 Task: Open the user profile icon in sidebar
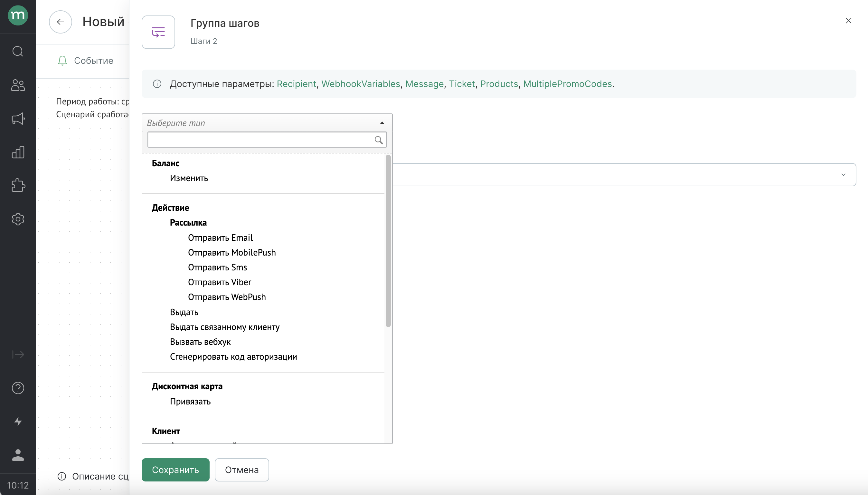[18, 455]
